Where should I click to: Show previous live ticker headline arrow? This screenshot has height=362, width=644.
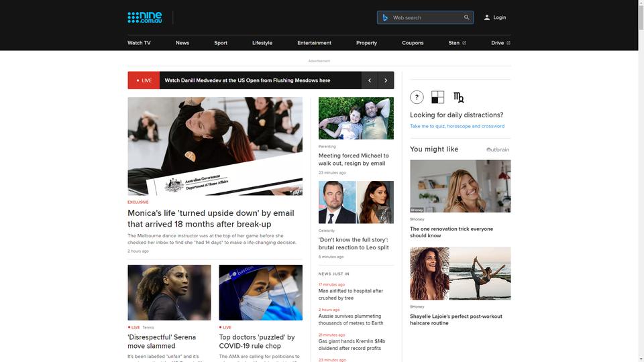369,80
